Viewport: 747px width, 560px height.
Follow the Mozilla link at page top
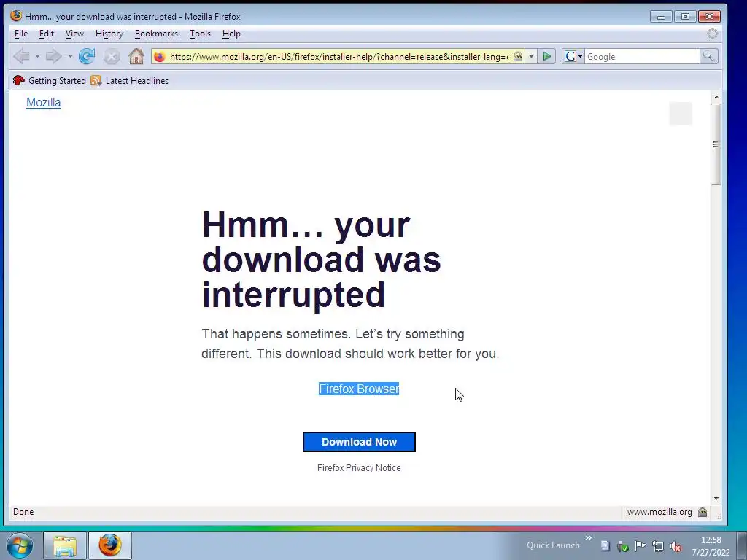point(43,102)
